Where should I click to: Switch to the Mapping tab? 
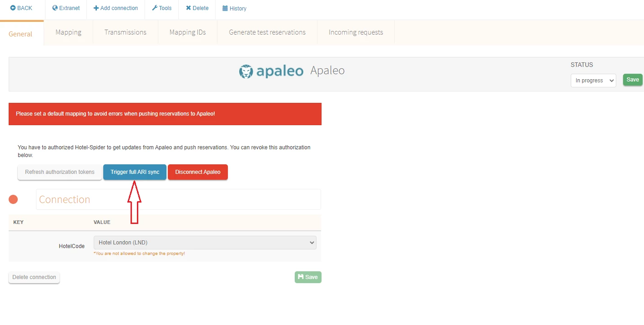68,32
